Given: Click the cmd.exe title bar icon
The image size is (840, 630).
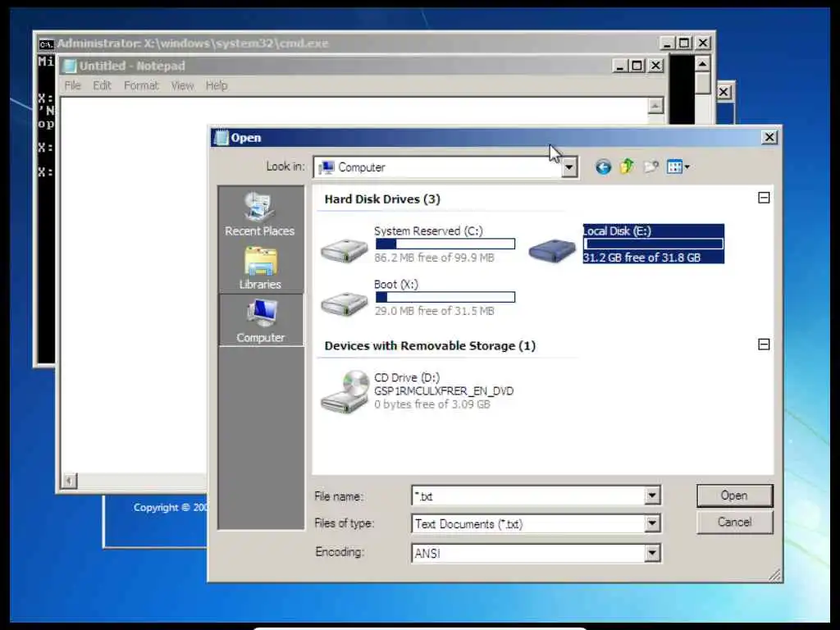Looking at the screenshot, I should coord(47,43).
